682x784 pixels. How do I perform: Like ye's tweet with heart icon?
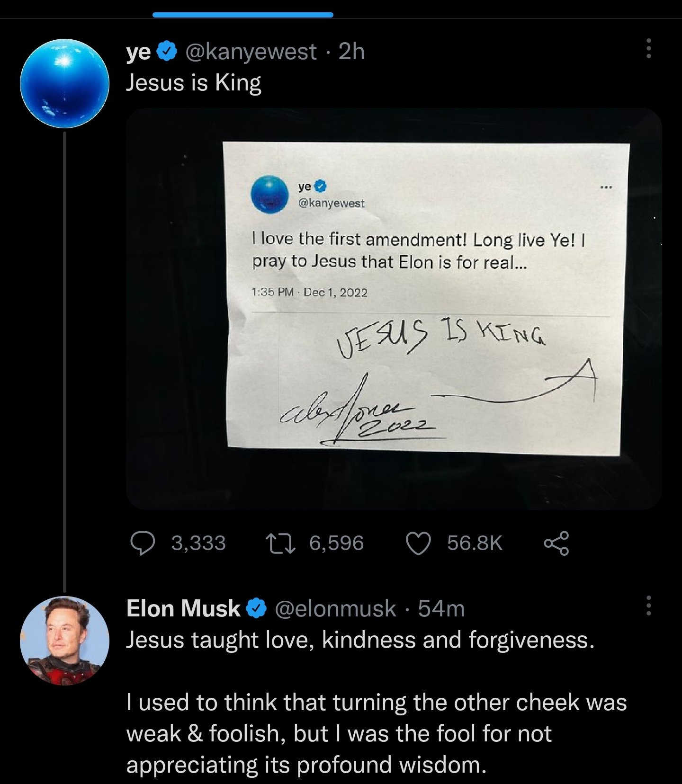(419, 543)
